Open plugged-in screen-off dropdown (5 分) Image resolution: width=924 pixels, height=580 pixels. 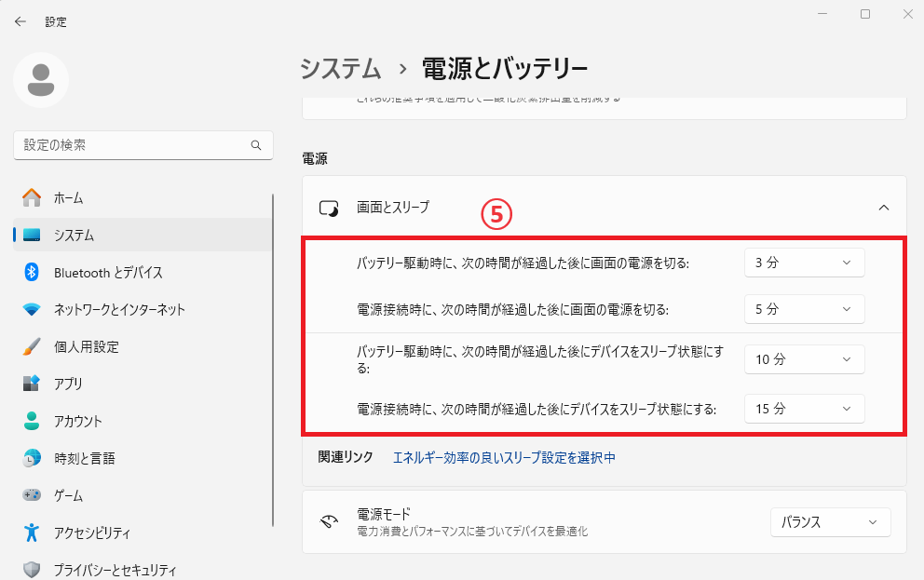(x=804, y=309)
